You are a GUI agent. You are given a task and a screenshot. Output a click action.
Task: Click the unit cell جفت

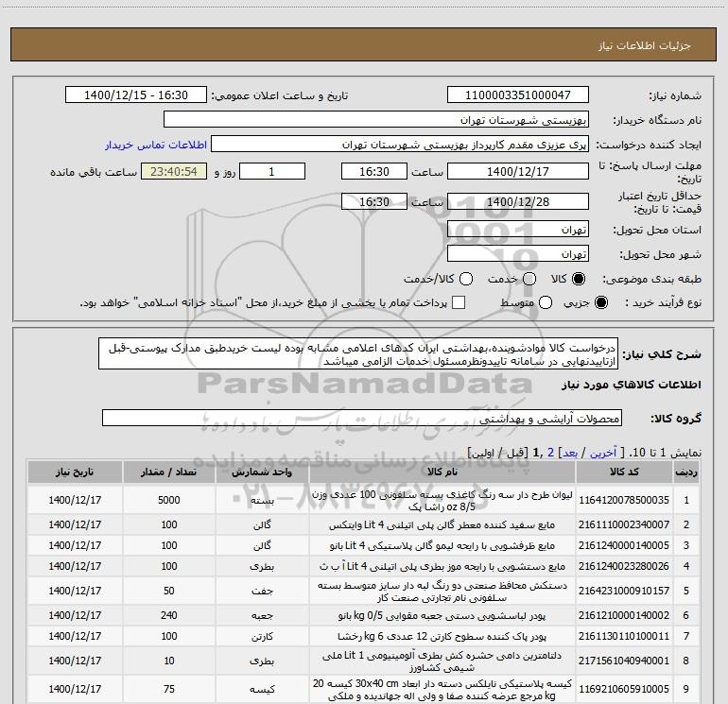coord(262,591)
